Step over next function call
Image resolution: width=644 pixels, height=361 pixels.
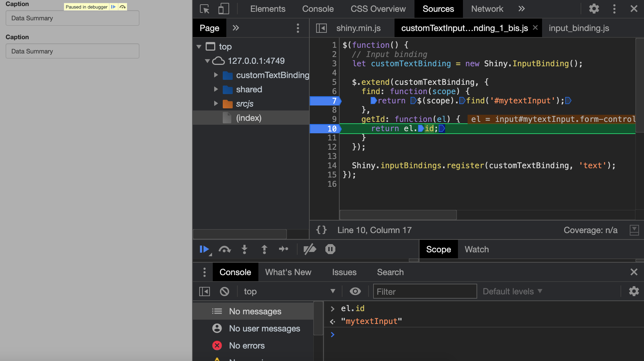[225, 249]
